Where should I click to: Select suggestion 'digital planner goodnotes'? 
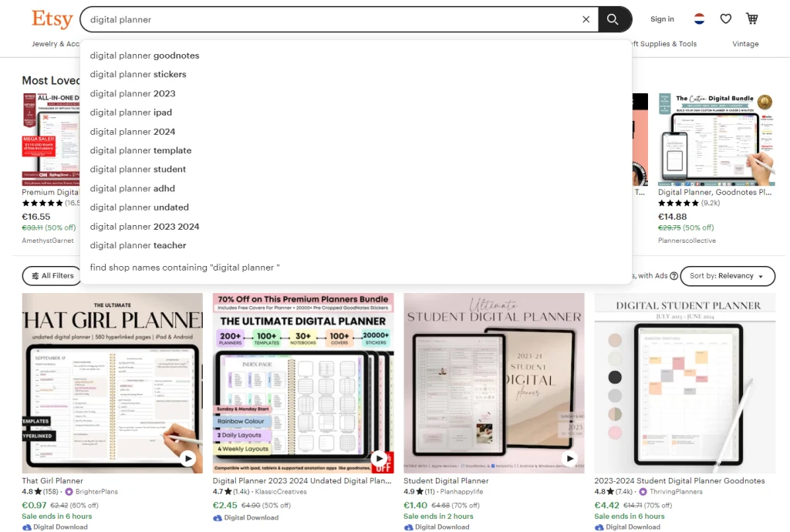[144, 56]
